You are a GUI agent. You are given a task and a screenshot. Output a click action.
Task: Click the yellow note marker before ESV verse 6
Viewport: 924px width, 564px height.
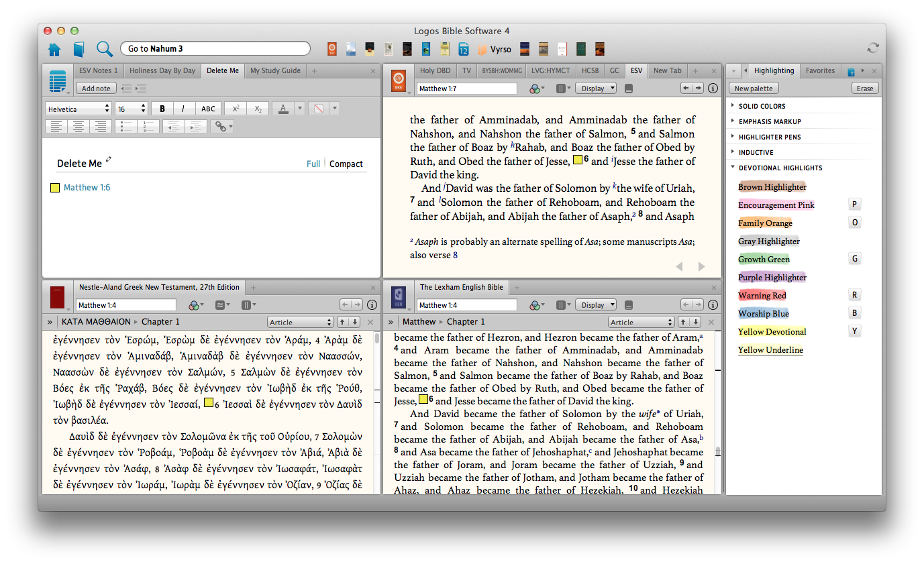577,160
